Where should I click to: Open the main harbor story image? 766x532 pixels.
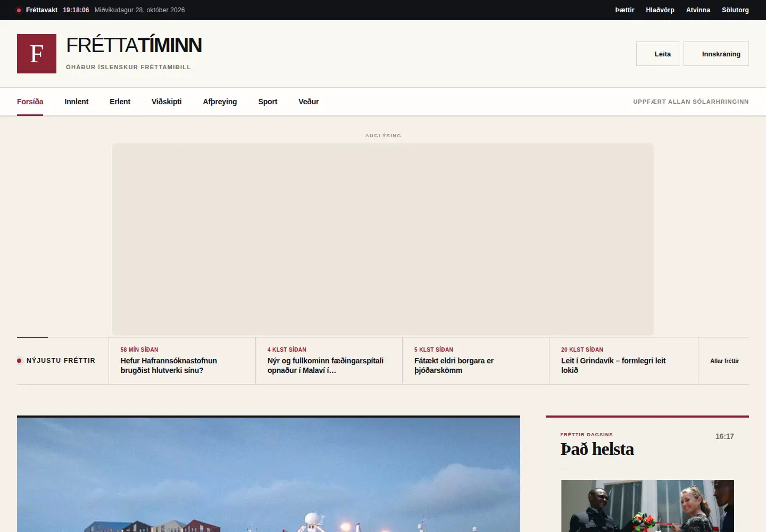pos(269,475)
